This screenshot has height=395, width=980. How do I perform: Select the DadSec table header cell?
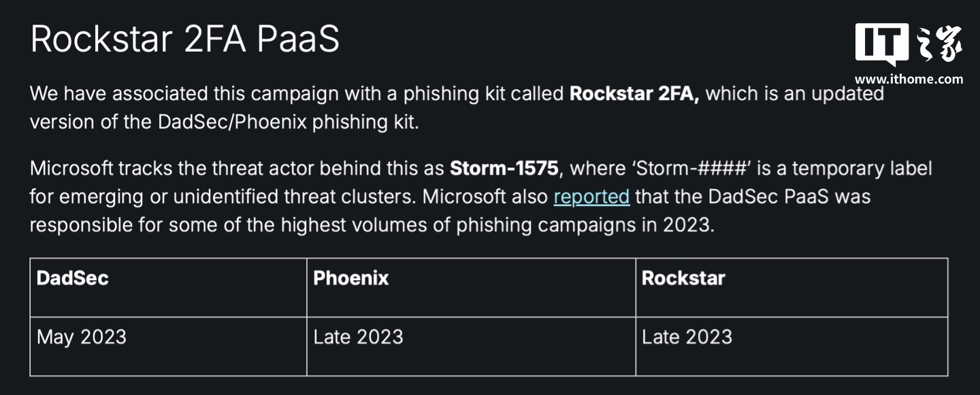tap(168, 287)
